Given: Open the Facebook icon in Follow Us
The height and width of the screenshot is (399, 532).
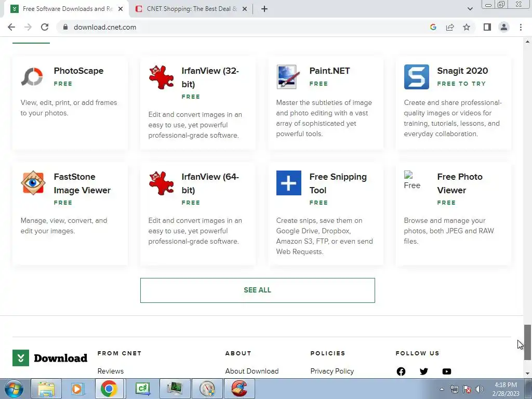Looking at the screenshot, I should pyautogui.click(x=401, y=371).
